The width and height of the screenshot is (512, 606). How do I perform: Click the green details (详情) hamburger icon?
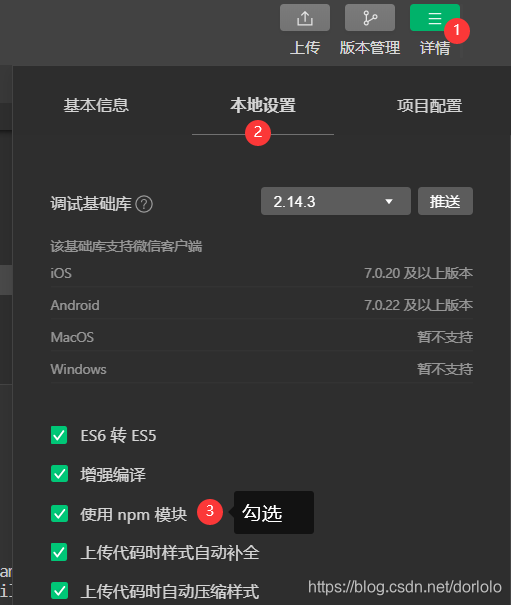(435, 17)
